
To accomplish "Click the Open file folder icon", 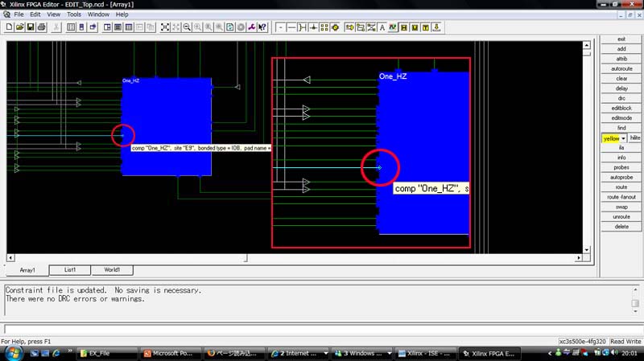I will click(19, 27).
